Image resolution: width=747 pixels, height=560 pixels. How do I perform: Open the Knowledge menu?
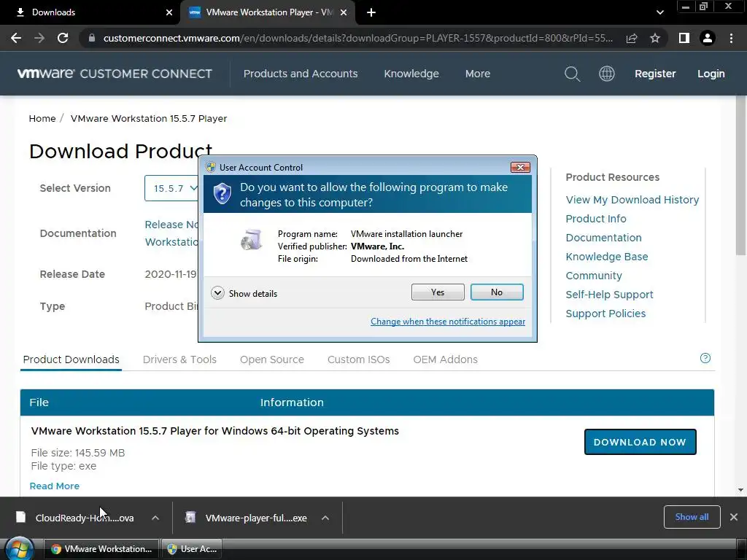[x=411, y=74]
